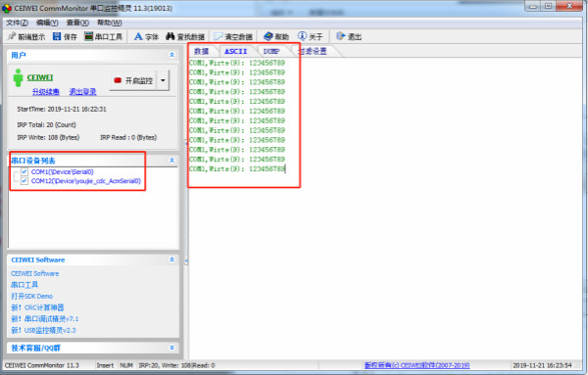Click the pin icon for 前端显示
This screenshot has height=375, width=588.
click(12, 36)
